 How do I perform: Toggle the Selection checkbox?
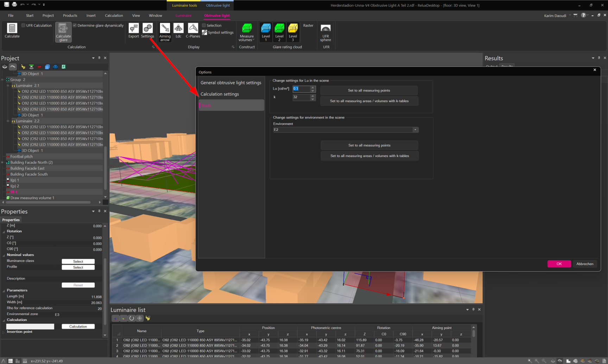click(204, 25)
